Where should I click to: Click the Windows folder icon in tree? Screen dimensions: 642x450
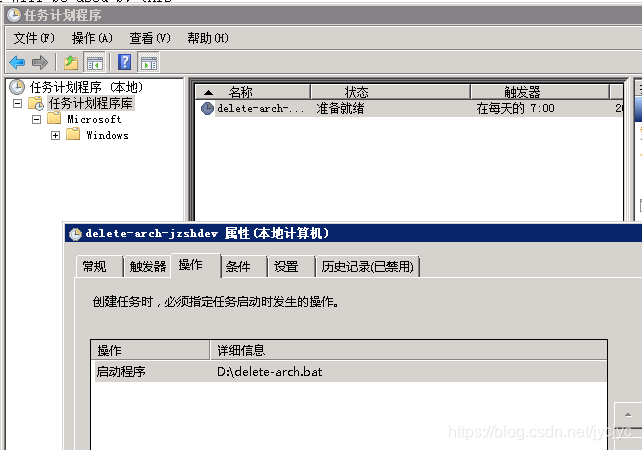[73, 134]
